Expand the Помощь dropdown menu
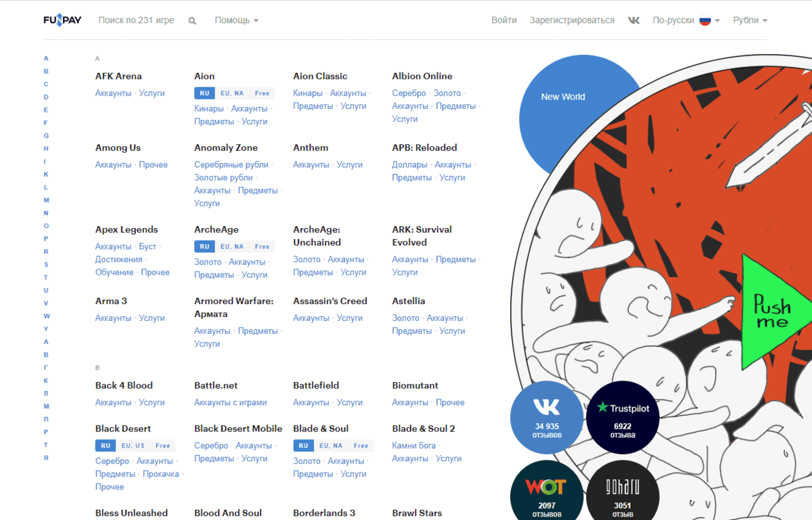Viewport: 812px width, 520px height. coord(236,20)
